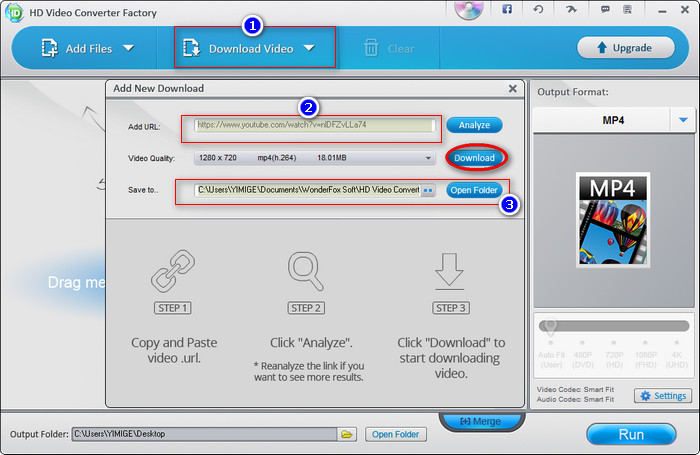This screenshot has height=455, width=700.
Task: Click Open Folder beside Output Folder
Action: point(396,434)
